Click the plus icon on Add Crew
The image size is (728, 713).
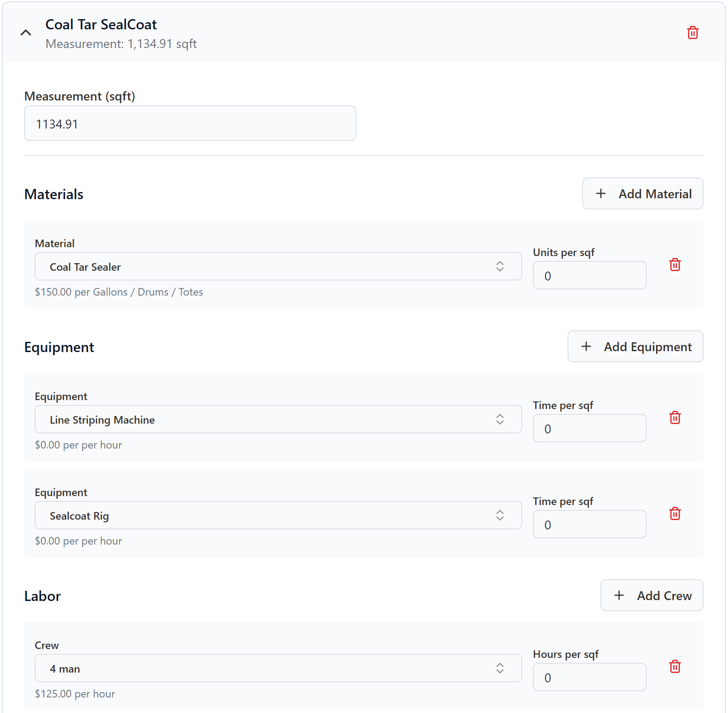(x=619, y=595)
